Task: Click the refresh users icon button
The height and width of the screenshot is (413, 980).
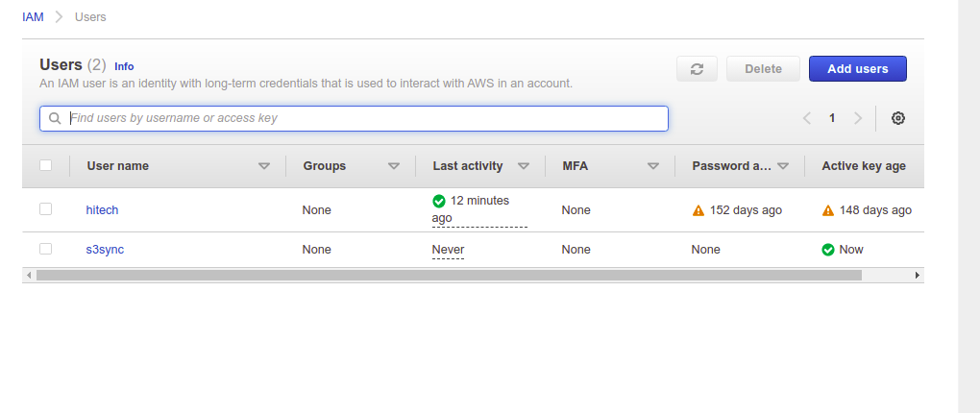Action: pyautogui.click(x=697, y=69)
